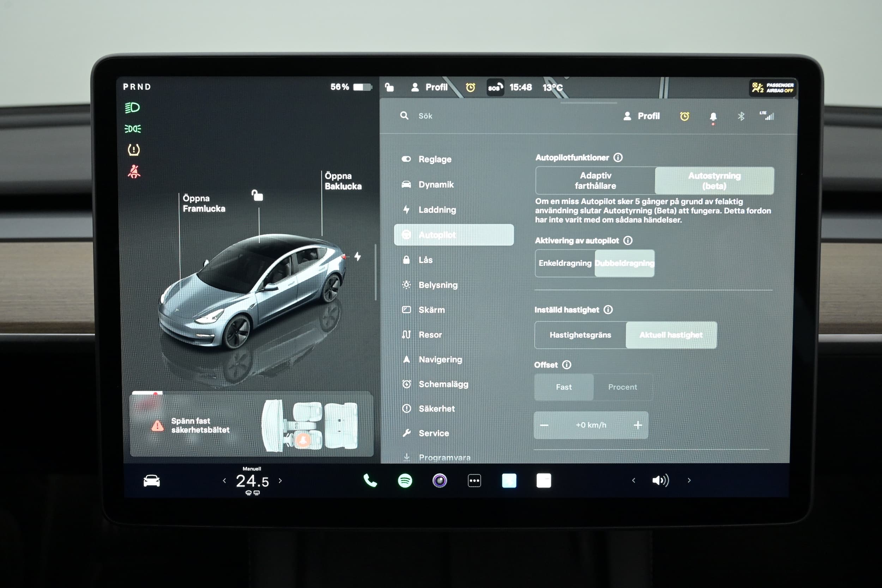Viewport: 882px width, 588px height.
Task: Show info for Inställd hastighet
Action: 608,309
